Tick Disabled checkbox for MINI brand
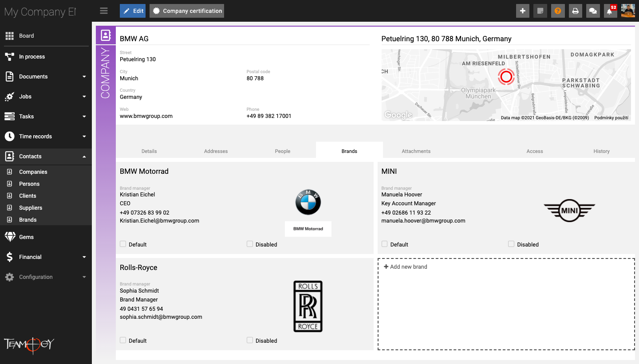 click(511, 244)
